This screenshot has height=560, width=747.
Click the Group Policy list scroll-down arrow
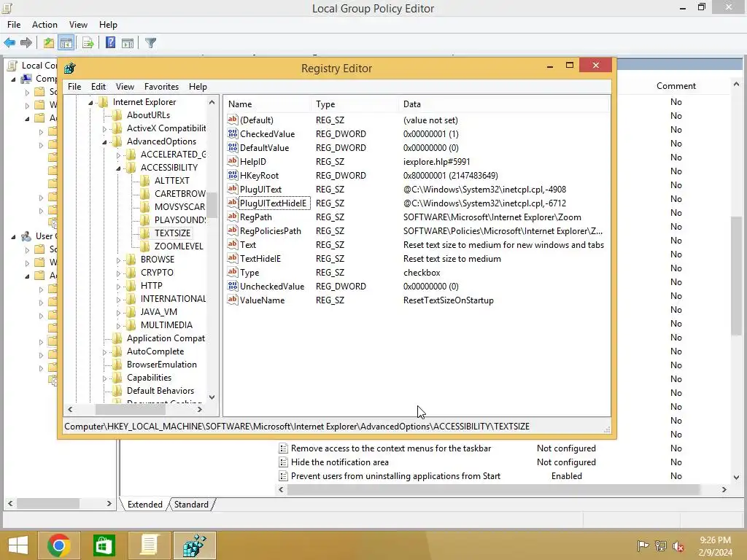pyautogui.click(x=736, y=477)
